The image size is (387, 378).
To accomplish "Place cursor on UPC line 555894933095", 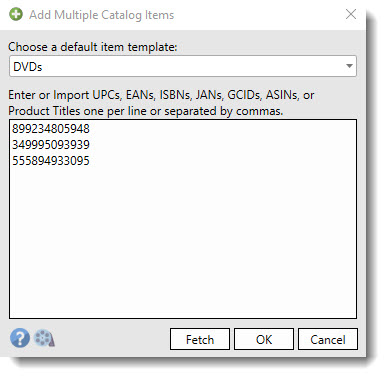I will tap(51, 161).
